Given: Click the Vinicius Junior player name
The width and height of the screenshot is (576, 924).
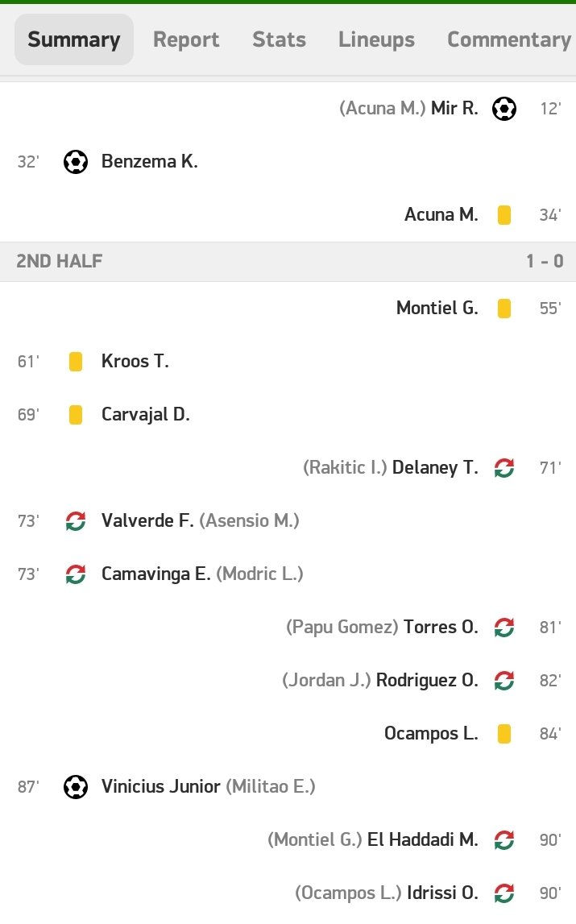Looking at the screenshot, I should [160, 787].
